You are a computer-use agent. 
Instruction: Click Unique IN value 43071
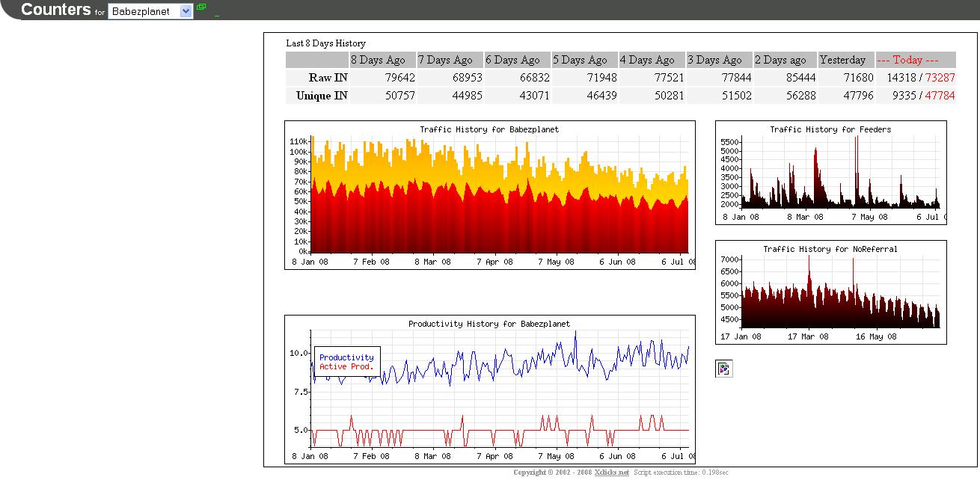point(535,96)
